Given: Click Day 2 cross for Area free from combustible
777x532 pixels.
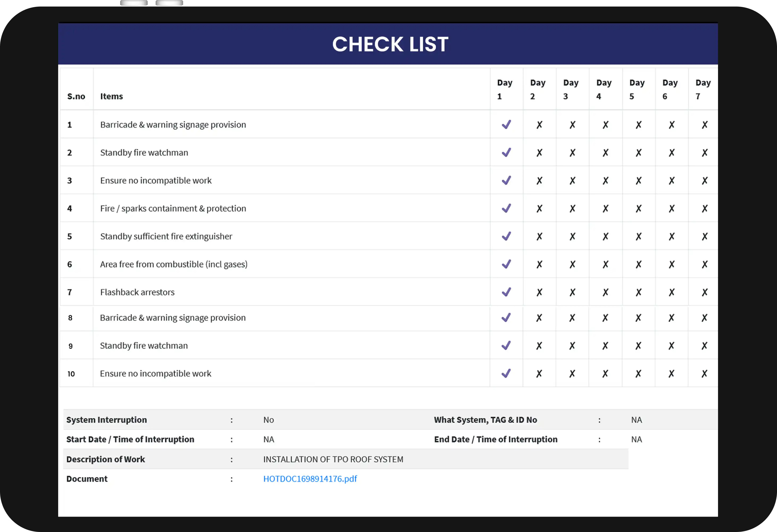Looking at the screenshot, I should (539, 265).
